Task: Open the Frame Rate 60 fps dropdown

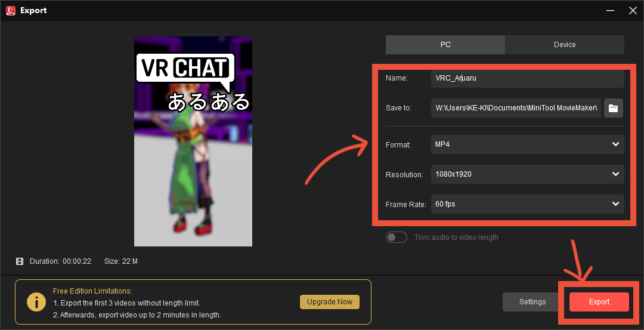Action: (x=527, y=204)
